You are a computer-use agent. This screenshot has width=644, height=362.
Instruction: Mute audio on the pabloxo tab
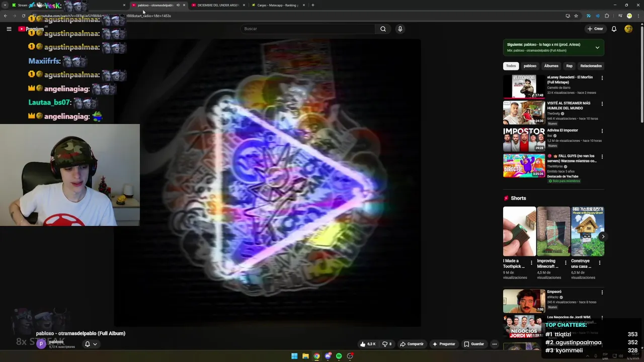[x=178, y=5]
